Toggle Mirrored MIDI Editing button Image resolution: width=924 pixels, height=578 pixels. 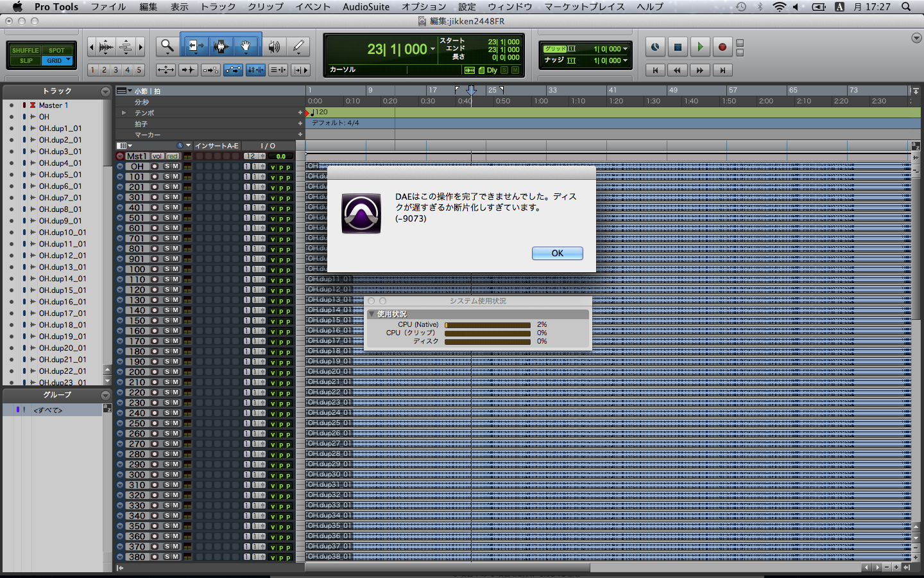(x=210, y=70)
